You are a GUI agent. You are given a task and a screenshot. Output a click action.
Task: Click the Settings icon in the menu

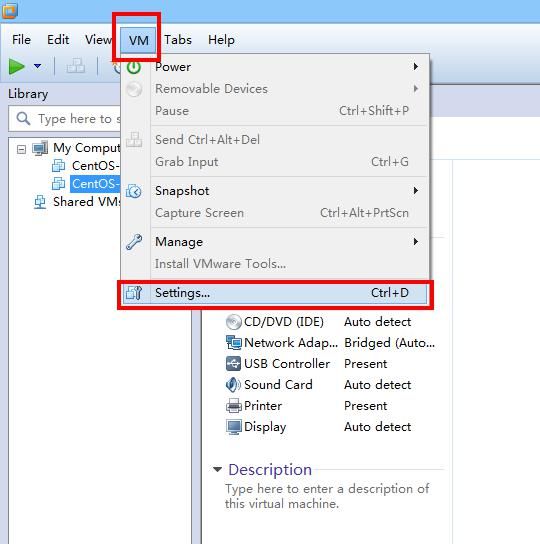[x=134, y=293]
